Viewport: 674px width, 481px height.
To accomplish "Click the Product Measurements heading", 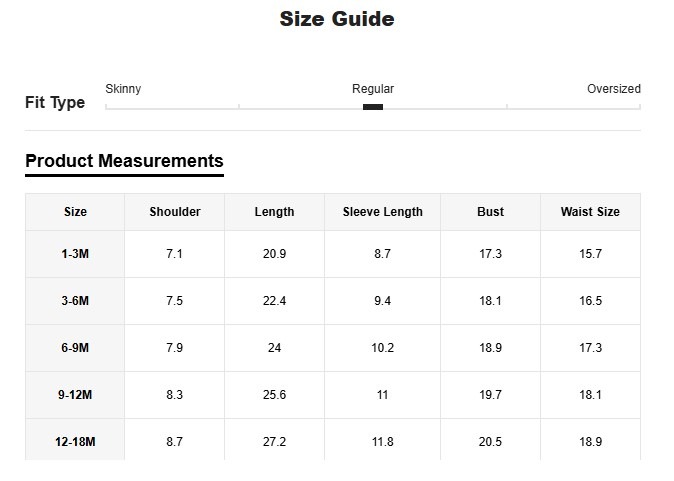I will pyautogui.click(x=124, y=161).
